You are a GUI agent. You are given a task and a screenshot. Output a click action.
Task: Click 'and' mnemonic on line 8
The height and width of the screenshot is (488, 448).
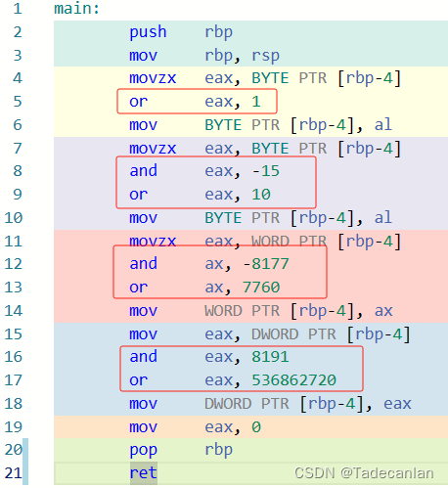click(x=144, y=171)
